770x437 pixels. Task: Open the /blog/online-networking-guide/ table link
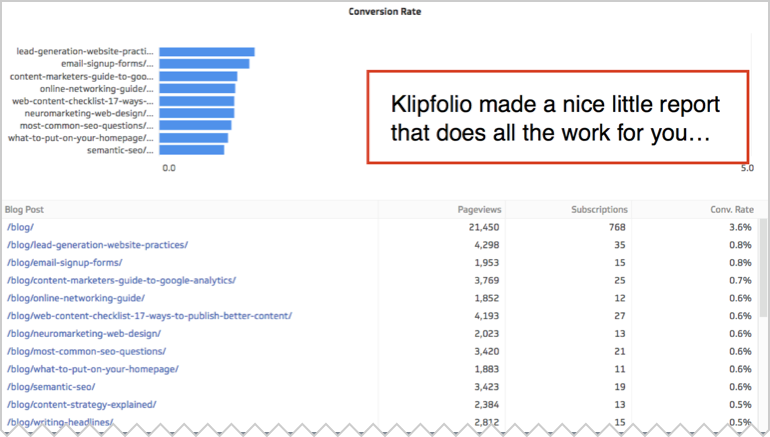point(76,298)
